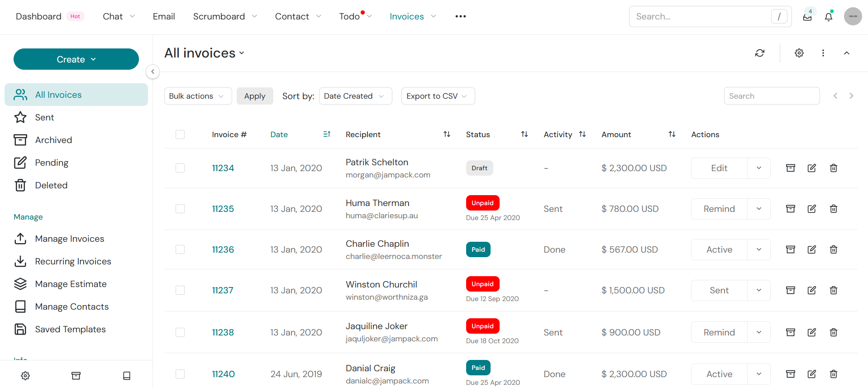This screenshot has width=868, height=388.
Task: Check the box for invoice 11237
Action: [180, 290]
